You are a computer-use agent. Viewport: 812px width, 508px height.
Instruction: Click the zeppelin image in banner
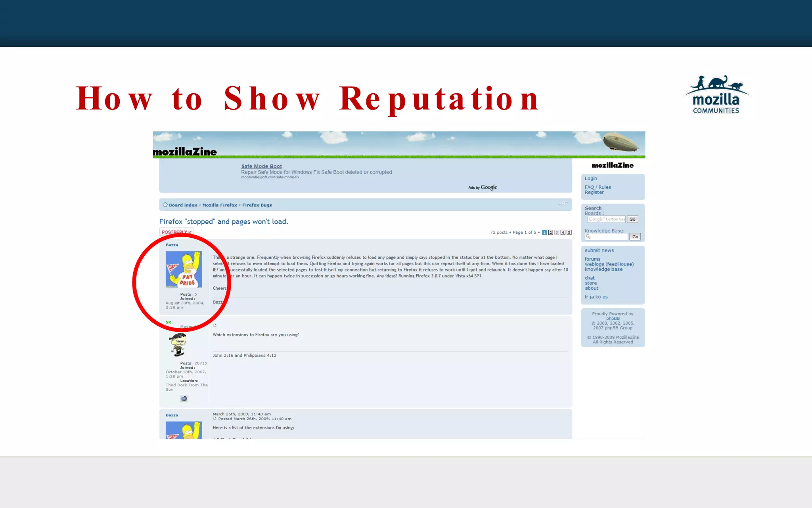pyautogui.click(x=620, y=142)
